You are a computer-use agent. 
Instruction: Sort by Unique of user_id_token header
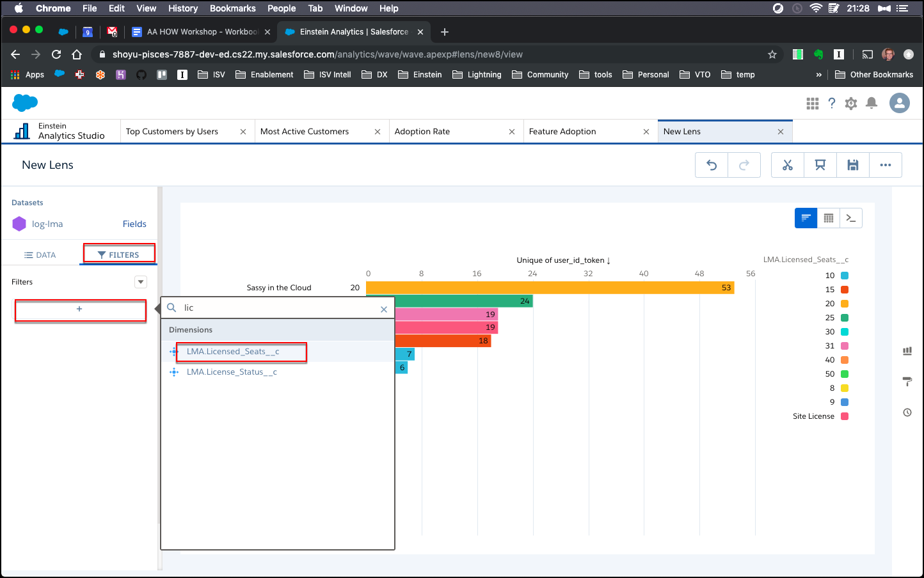[x=564, y=260]
